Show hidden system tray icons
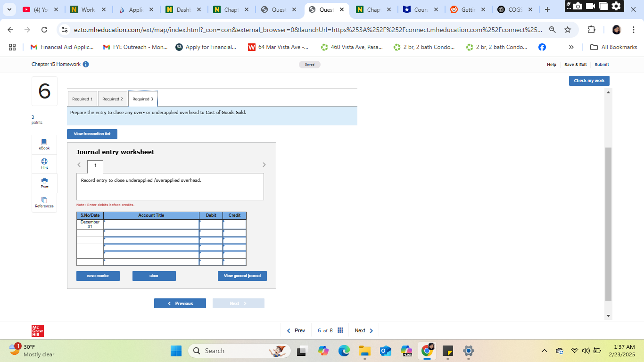The image size is (644, 362). click(x=545, y=351)
